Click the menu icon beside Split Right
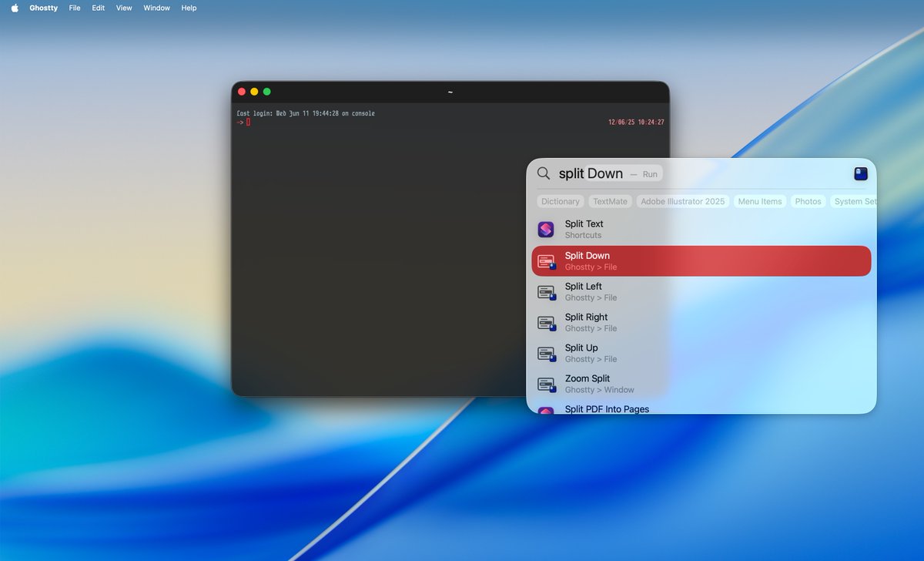Viewport: 924px width, 561px height. pos(547,323)
